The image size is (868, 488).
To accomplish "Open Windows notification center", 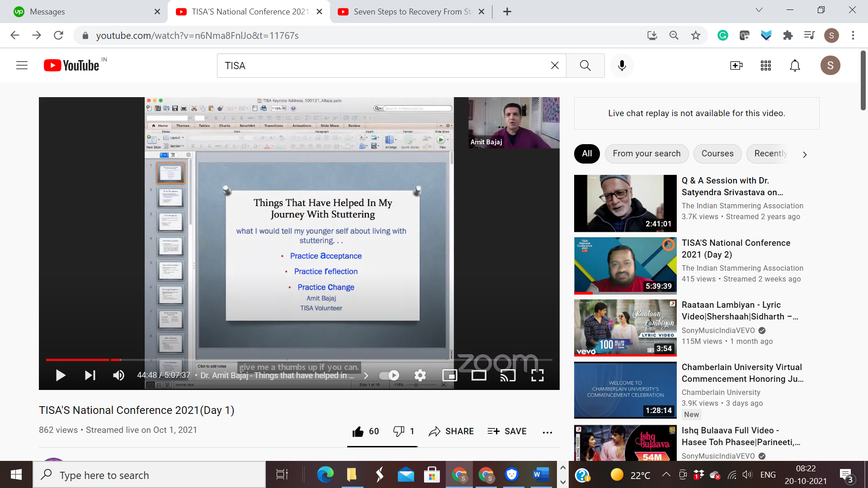I will [846, 475].
